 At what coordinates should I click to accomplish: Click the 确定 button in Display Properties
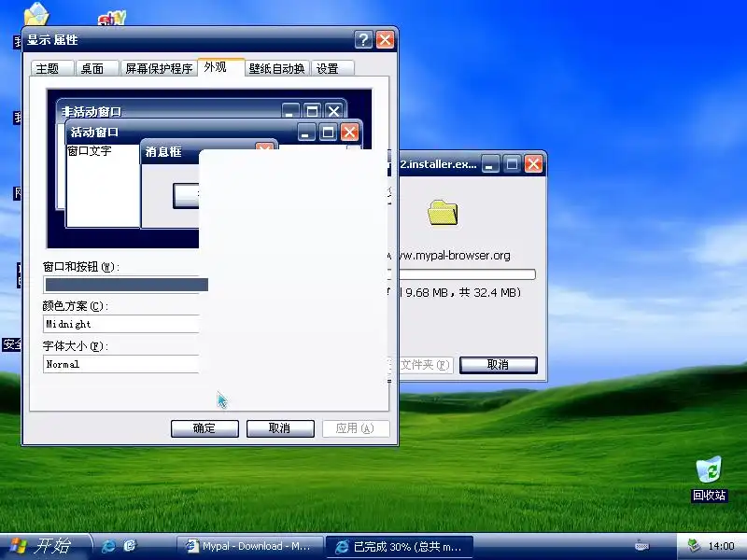pos(204,428)
